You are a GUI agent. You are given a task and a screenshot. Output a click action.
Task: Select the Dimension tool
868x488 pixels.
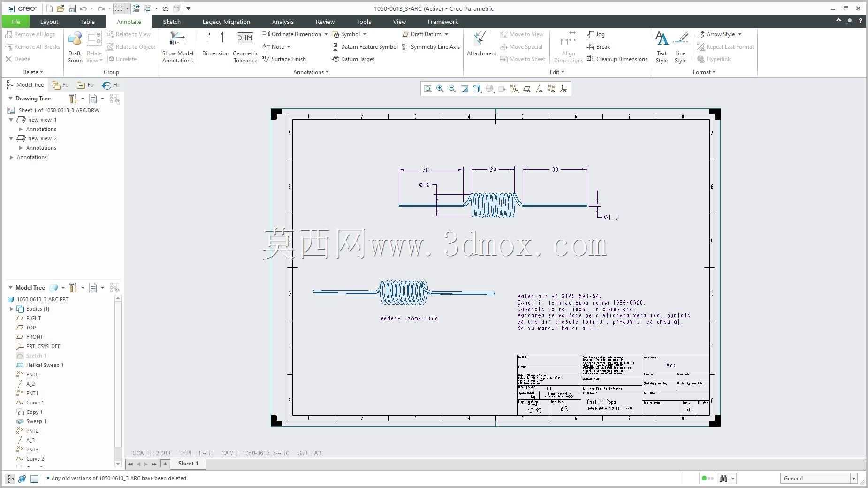tap(215, 44)
